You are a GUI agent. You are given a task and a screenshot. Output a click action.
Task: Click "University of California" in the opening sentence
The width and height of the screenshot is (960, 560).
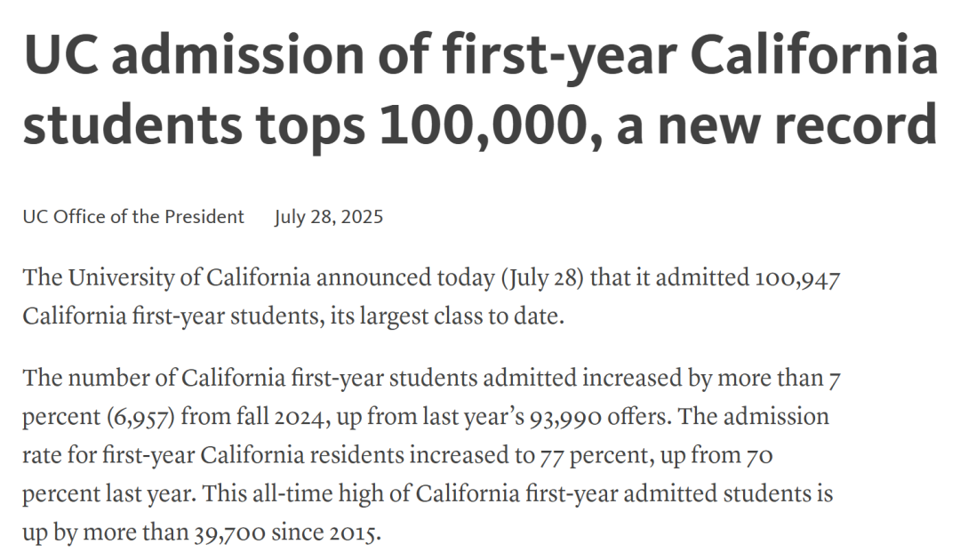(x=189, y=278)
